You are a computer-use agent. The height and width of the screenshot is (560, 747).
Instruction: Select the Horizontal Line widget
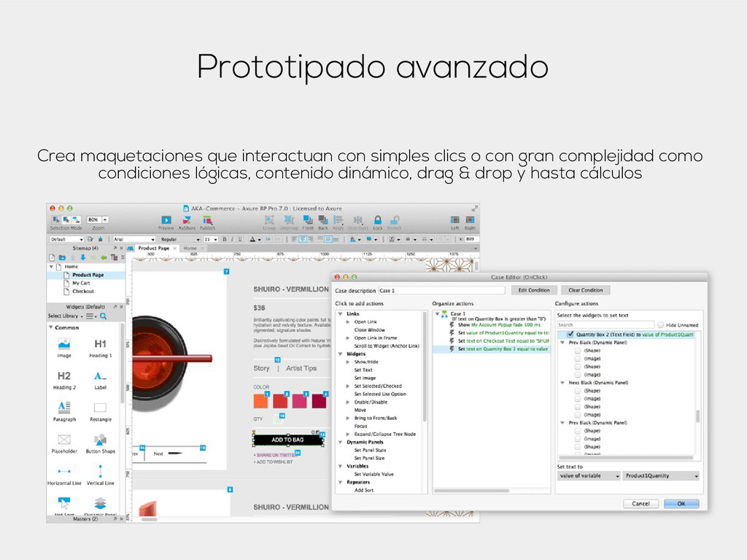64,475
